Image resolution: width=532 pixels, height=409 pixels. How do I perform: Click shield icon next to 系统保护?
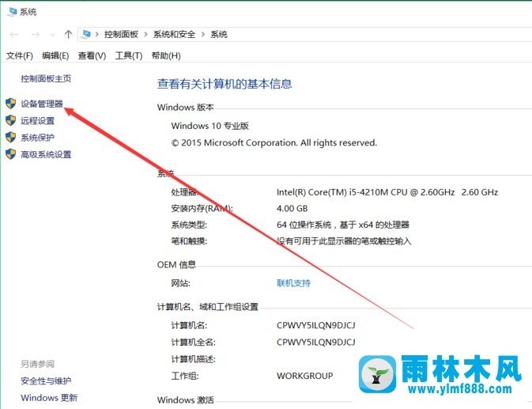click(x=11, y=137)
